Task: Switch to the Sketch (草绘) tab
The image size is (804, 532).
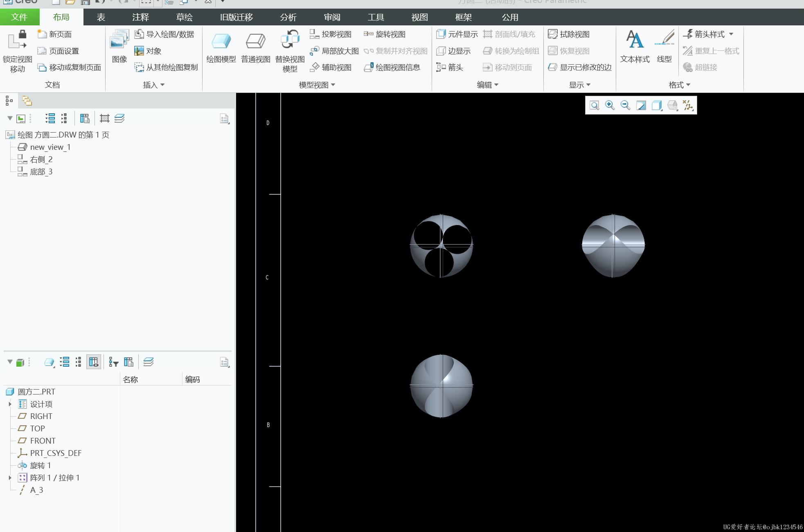Action: pyautogui.click(x=185, y=17)
